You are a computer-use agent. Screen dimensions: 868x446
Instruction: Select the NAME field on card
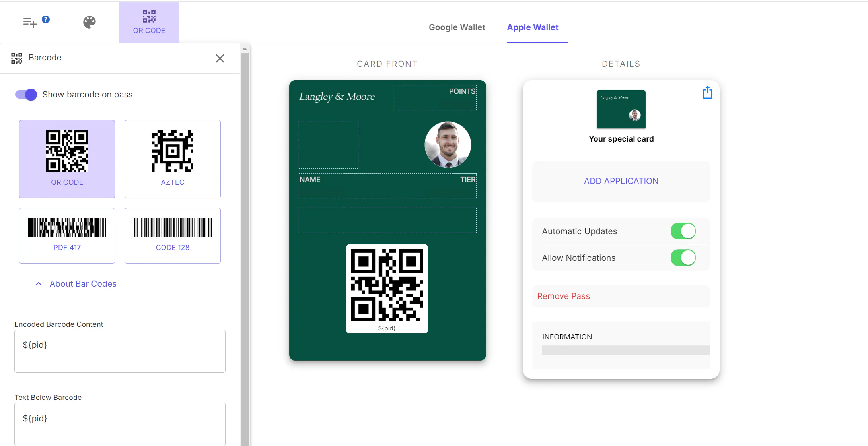pos(310,180)
